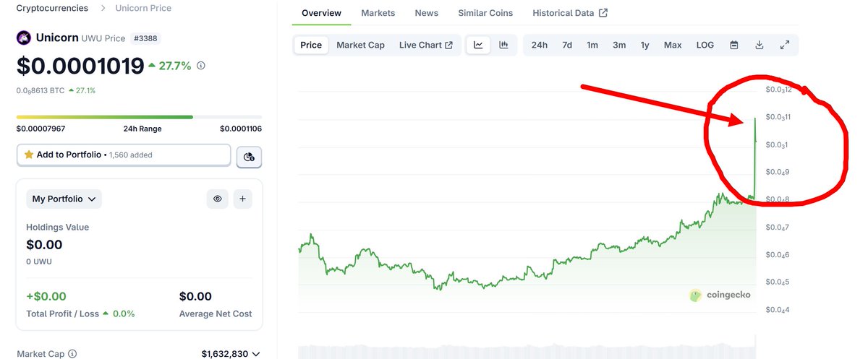Viewport: 868px width, 359px height.
Task: Switch to candlestick chart icon
Action: (x=503, y=45)
